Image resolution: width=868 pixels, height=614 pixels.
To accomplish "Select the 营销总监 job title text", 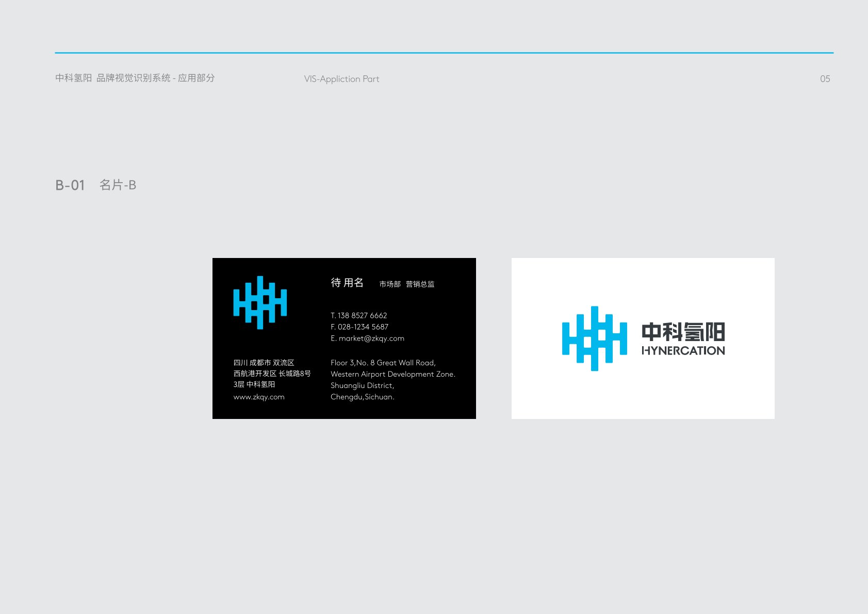I will tap(420, 284).
